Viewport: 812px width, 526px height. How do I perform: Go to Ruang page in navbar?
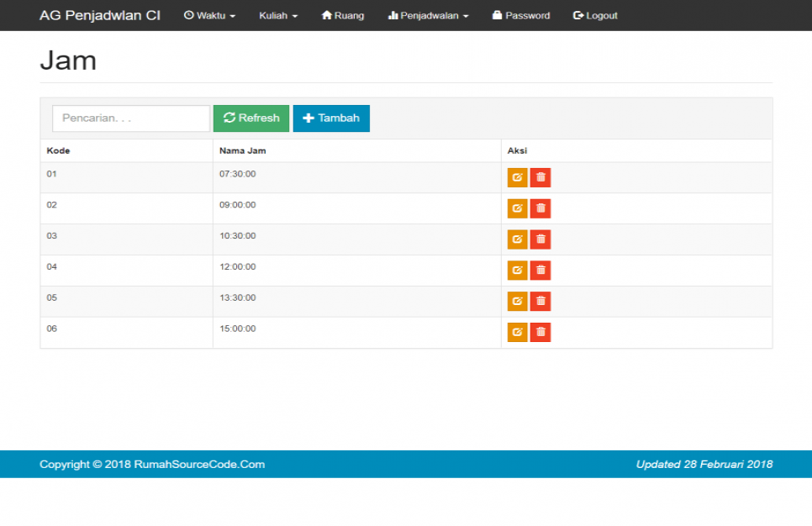(x=343, y=16)
